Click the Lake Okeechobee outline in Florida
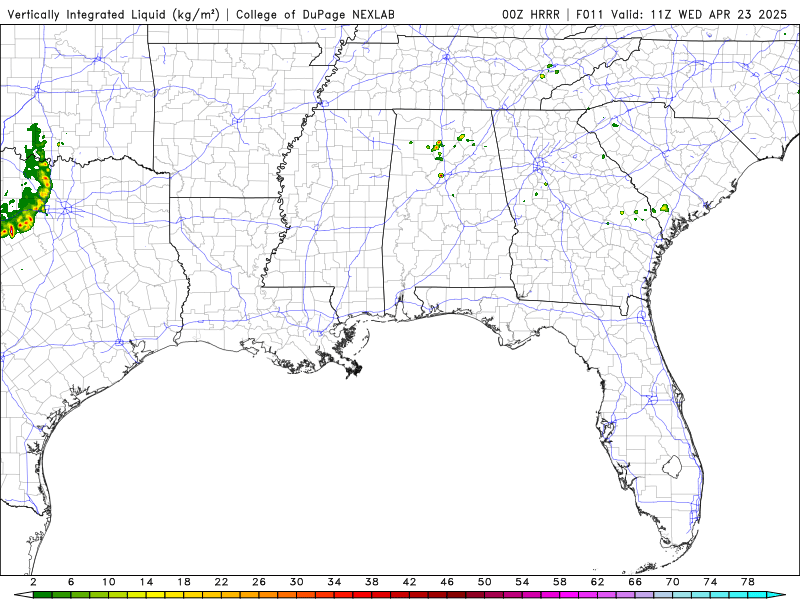This screenshot has height=600, width=800. [x=672, y=466]
